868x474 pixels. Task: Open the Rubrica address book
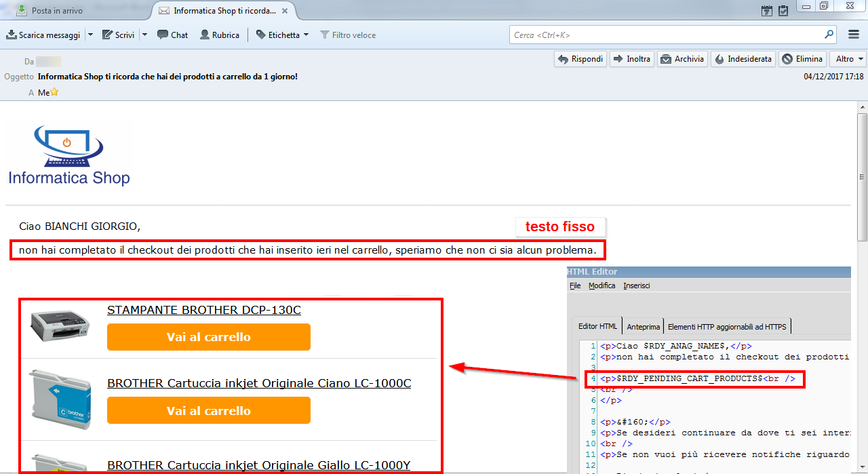(220, 35)
